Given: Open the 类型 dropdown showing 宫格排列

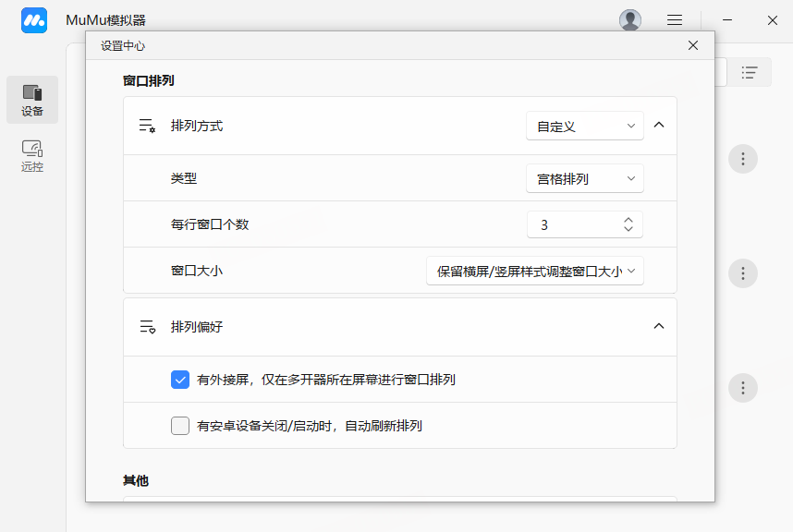Looking at the screenshot, I should (584, 178).
